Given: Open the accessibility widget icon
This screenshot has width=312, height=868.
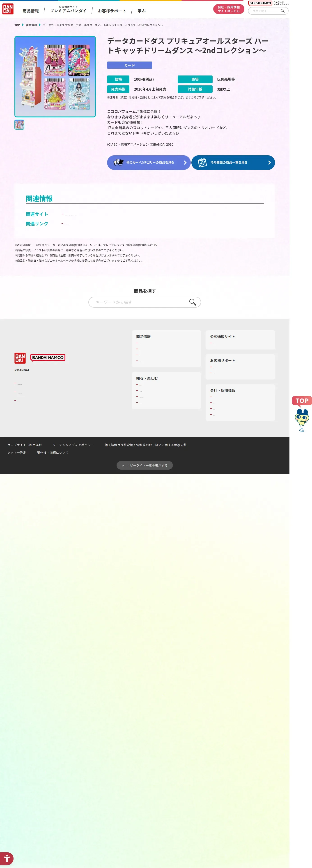Looking at the screenshot, I should [6, 859].
